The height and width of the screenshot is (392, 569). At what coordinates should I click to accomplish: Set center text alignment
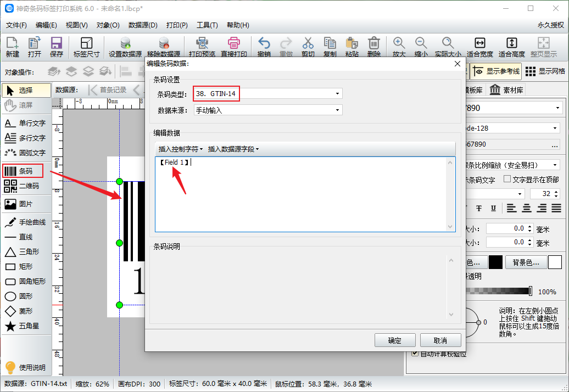527,208
